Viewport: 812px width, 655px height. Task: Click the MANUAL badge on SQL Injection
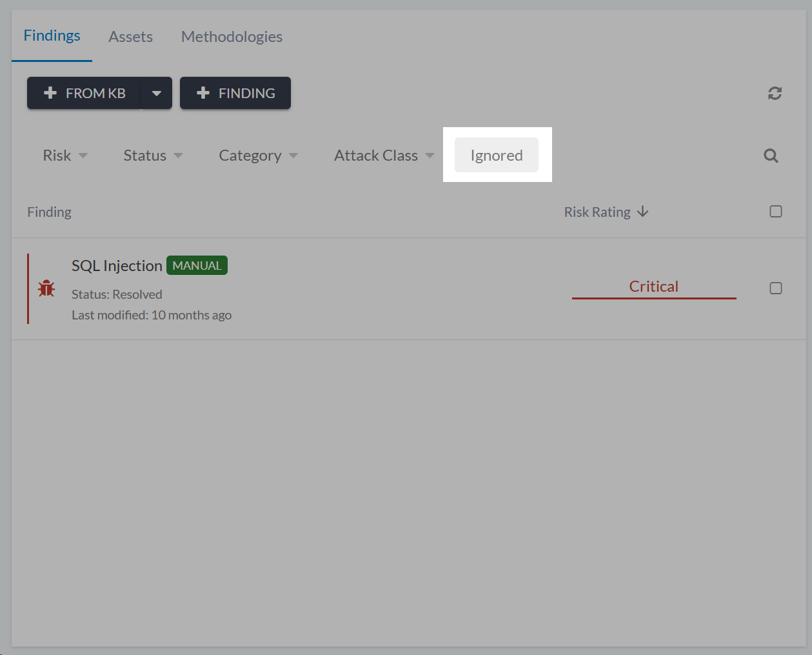pyautogui.click(x=197, y=265)
